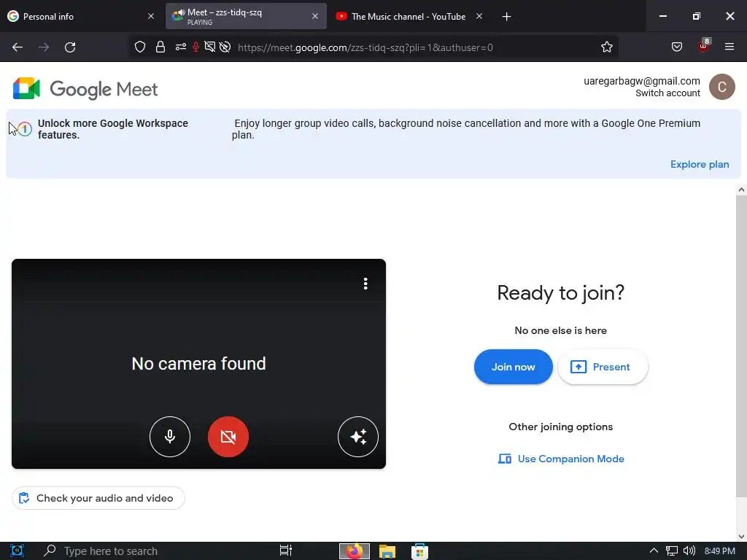
Task: Open Task View on taskbar
Action: [286, 551]
